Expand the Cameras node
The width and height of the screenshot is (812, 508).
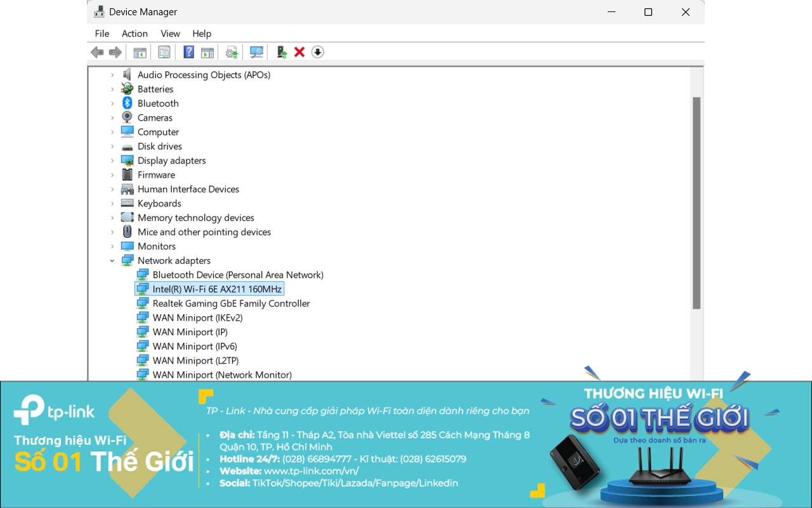[112, 117]
